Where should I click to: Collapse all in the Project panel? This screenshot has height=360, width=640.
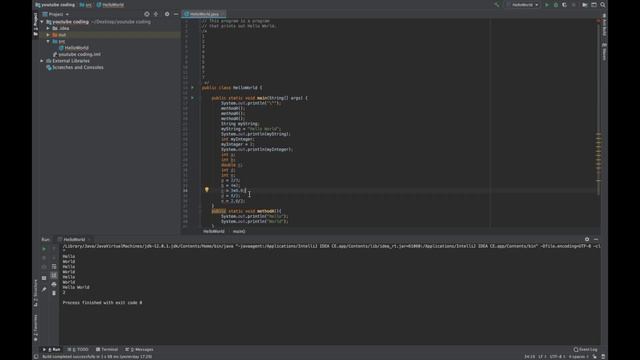156,14
